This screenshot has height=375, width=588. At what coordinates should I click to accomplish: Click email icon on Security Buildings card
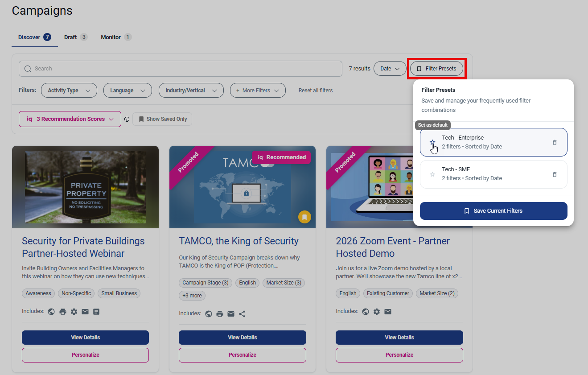[x=85, y=312]
